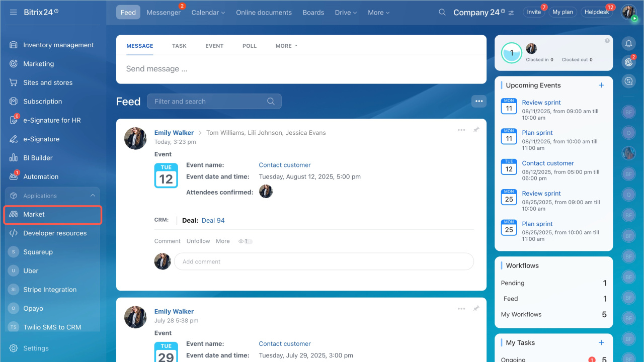This screenshot has width=644, height=362.
Task: Expand the Calendar dropdown menu
Action: 208,13
